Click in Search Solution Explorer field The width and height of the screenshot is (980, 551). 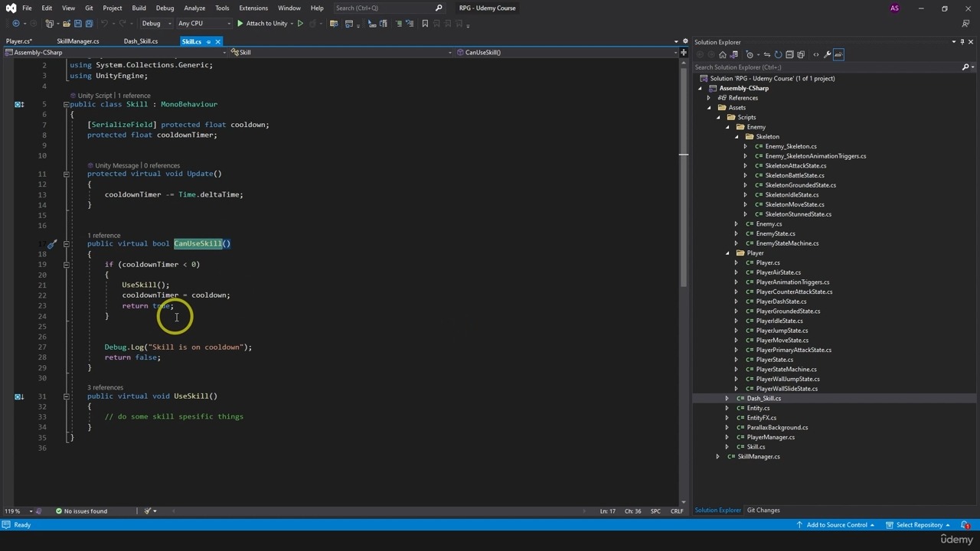827,67
